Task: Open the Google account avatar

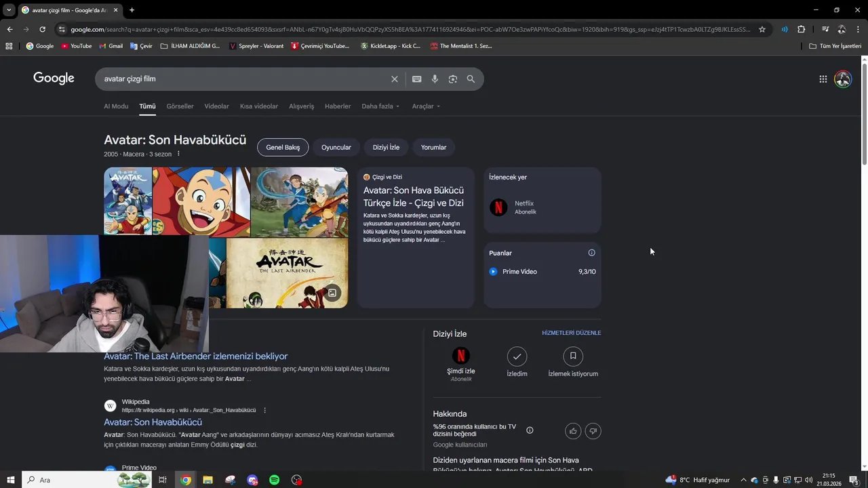Action: pyautogui.click(x=843, y=79)
